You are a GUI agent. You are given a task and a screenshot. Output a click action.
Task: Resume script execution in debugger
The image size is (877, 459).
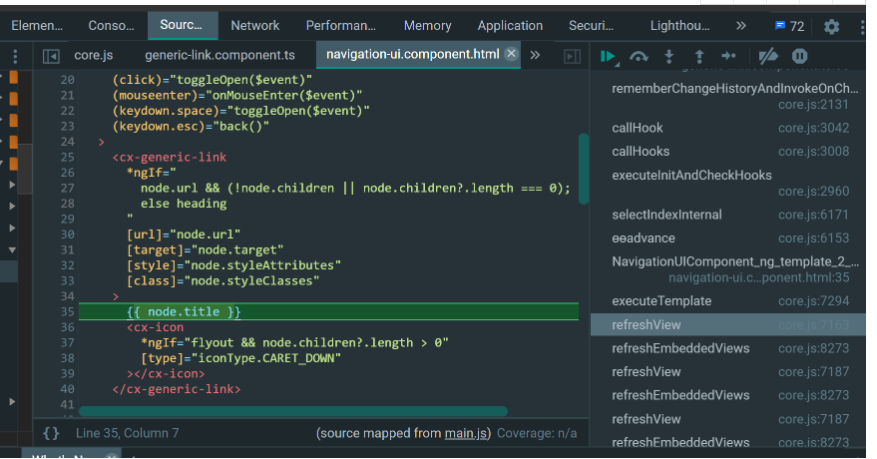[609, 56]
